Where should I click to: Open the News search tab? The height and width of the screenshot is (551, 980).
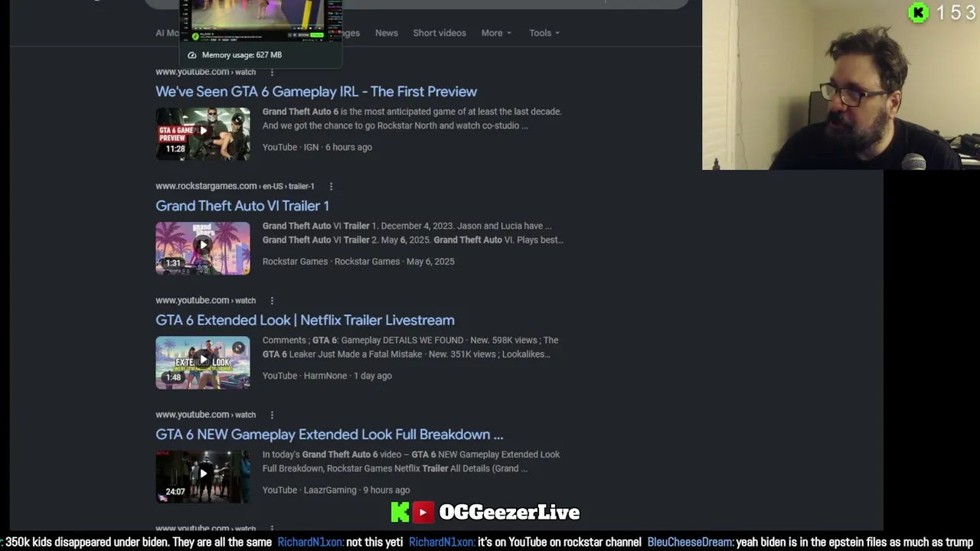(x=386, y=33)
